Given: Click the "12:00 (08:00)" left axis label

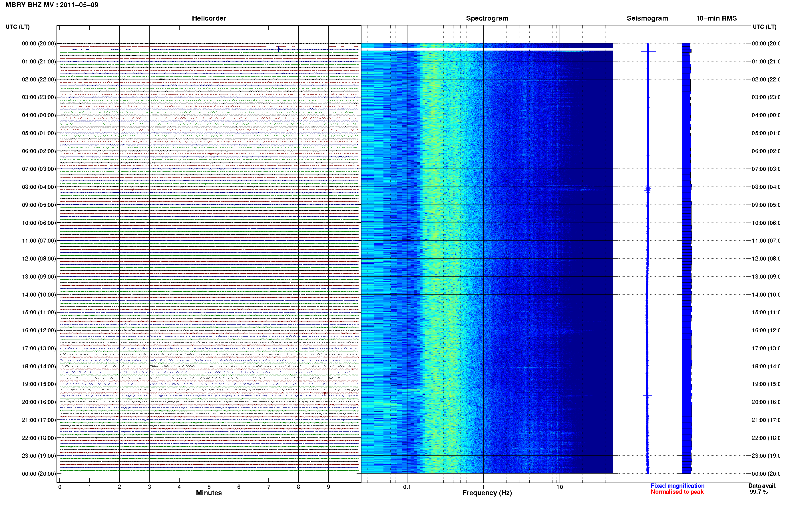Looking at the screenshot, I should tap(39, 259).
